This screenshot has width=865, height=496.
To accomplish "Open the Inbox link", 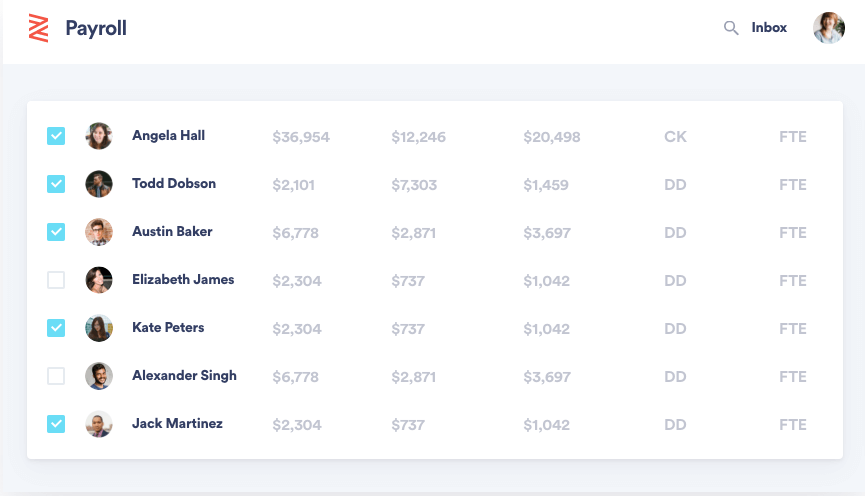I will click(769, 28).
